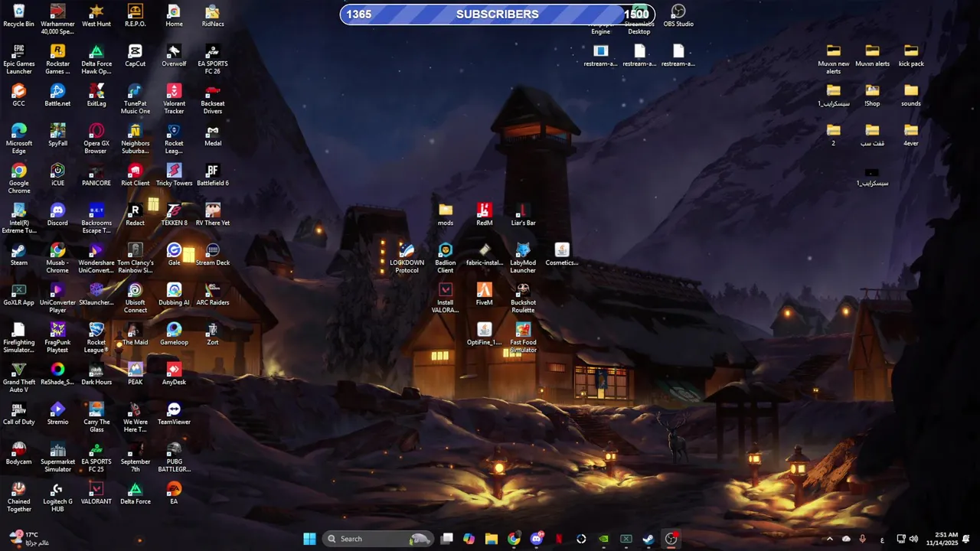Open the iCUE desktop shortcut
Screen dimensions: 980x551
click(57, 174)
